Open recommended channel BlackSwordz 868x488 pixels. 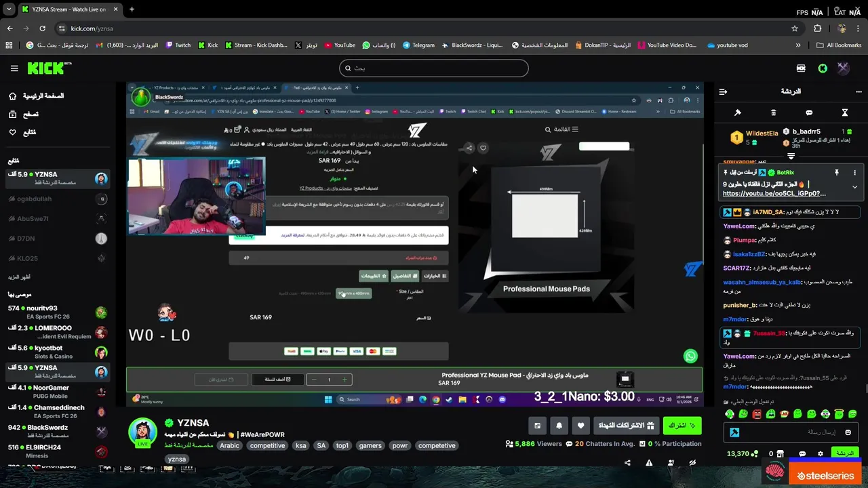click(x=57, y=431)
